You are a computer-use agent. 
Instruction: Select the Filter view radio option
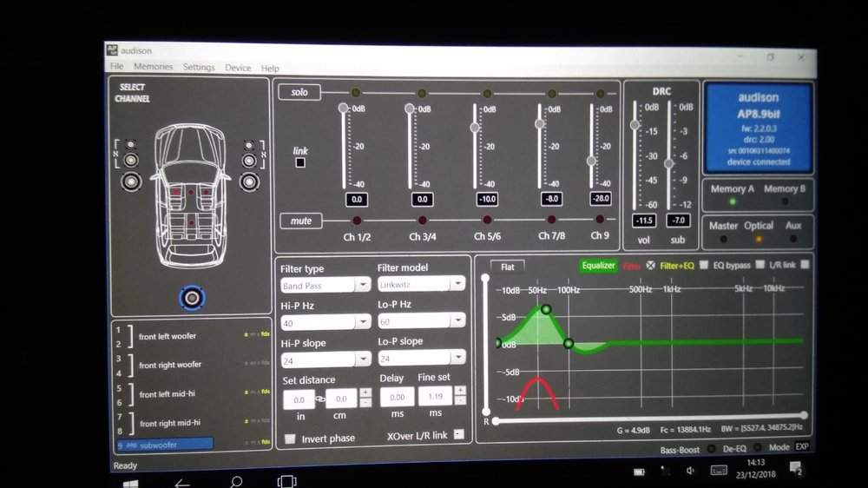(x=650, y=266)
